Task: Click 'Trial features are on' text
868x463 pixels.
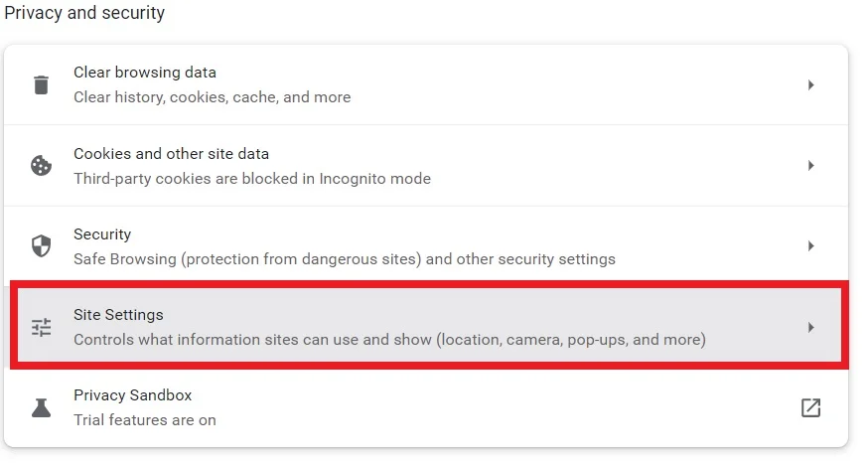Action: [144, 420]
